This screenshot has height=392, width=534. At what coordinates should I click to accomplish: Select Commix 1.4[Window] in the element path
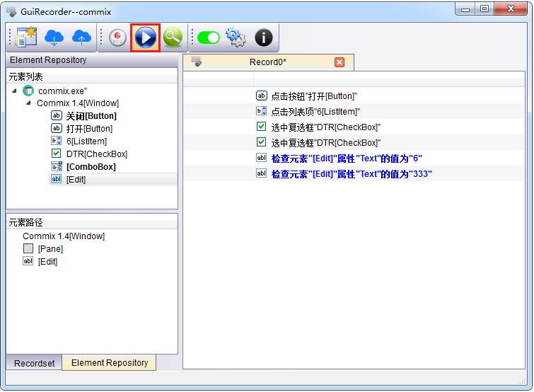[64, 236]
